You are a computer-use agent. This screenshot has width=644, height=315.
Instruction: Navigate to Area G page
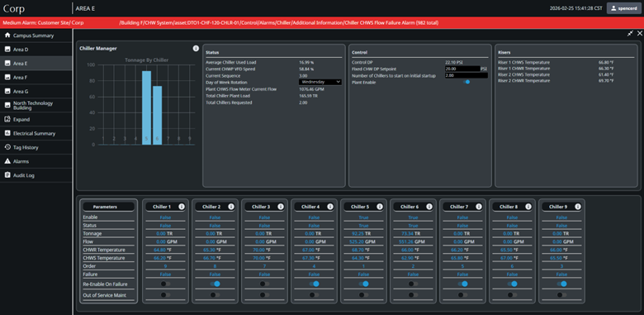[x=36, y=91]
